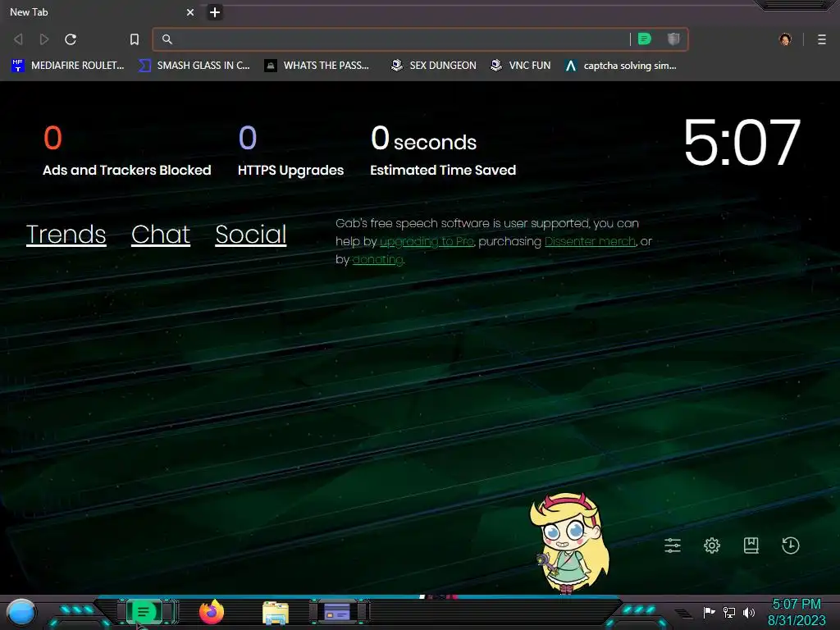Open the volume speaker tray icon
The height and width of the screenshot is (630, 840).
point(749,612)
